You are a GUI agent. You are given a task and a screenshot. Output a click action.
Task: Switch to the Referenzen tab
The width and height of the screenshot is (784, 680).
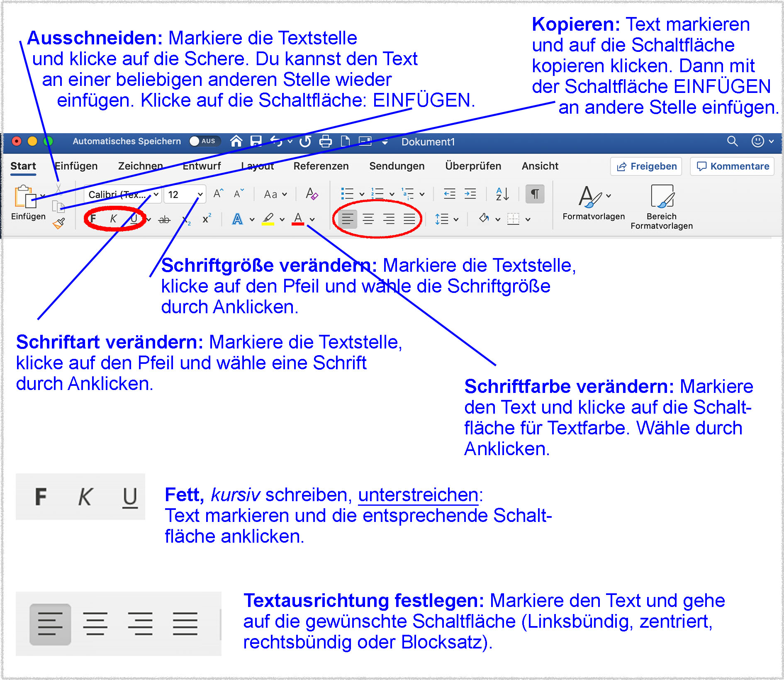tap(321, 166)
